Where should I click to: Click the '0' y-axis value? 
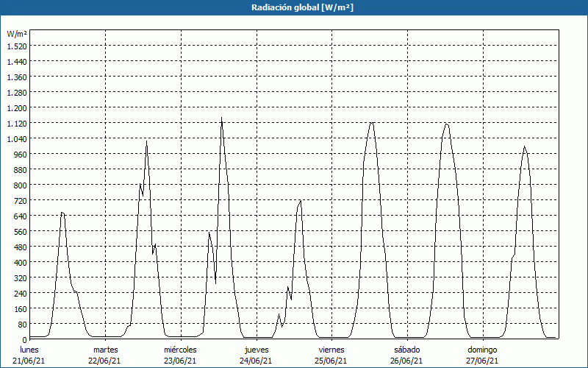25,340
